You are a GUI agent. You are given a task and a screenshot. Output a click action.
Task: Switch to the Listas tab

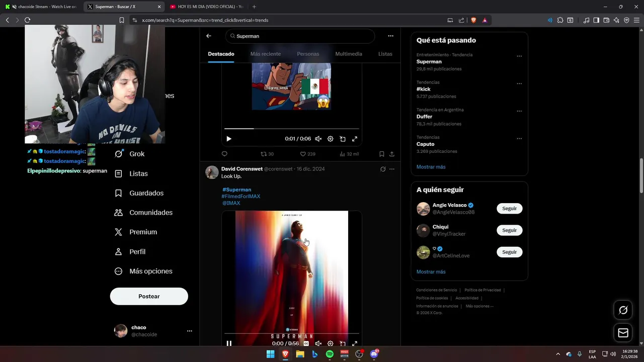tap(385, 54)
